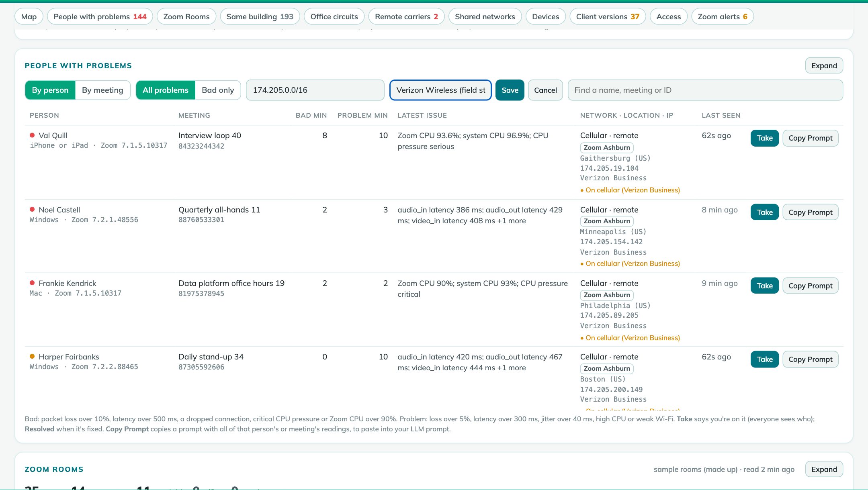Open the Map tab
The image size is (868, 490).
[29, 16]
